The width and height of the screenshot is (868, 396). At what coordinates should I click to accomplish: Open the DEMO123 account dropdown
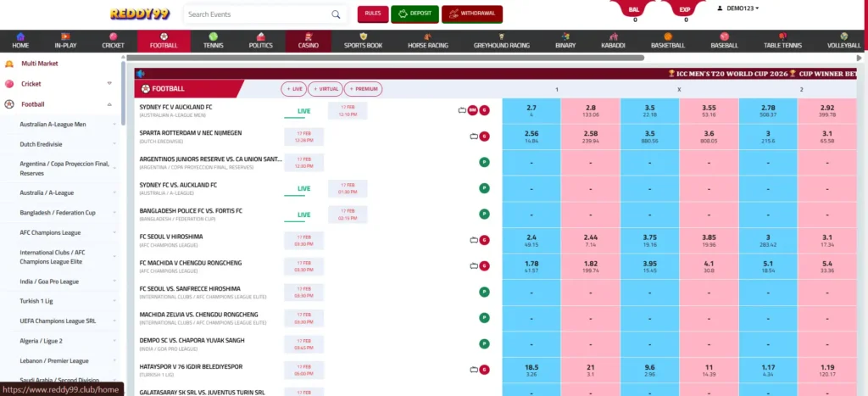pyautogui.click(x=737, y=8)
